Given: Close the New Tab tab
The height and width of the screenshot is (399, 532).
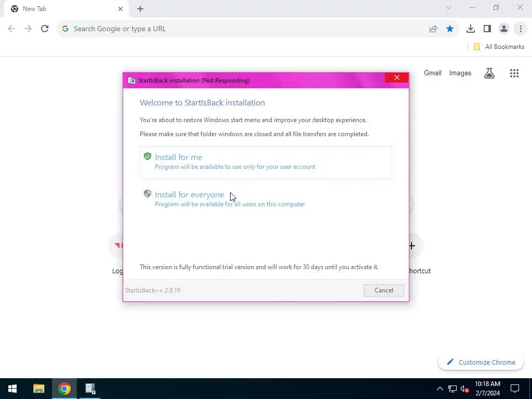Looking at the screenshot, I should [121, 9].
